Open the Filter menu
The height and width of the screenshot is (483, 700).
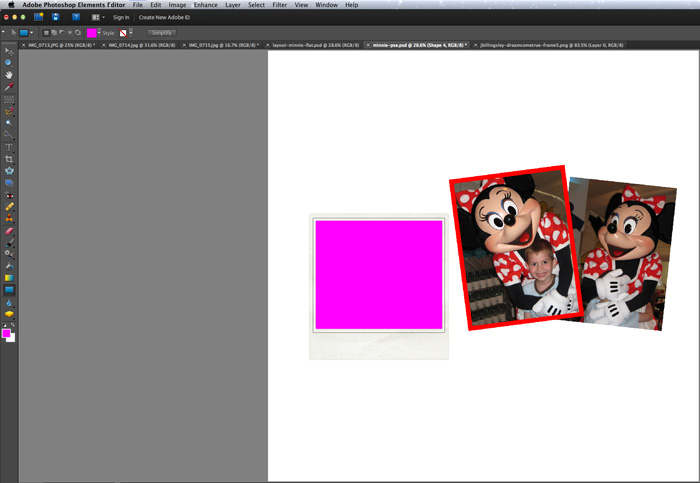[x=279, y=5]
